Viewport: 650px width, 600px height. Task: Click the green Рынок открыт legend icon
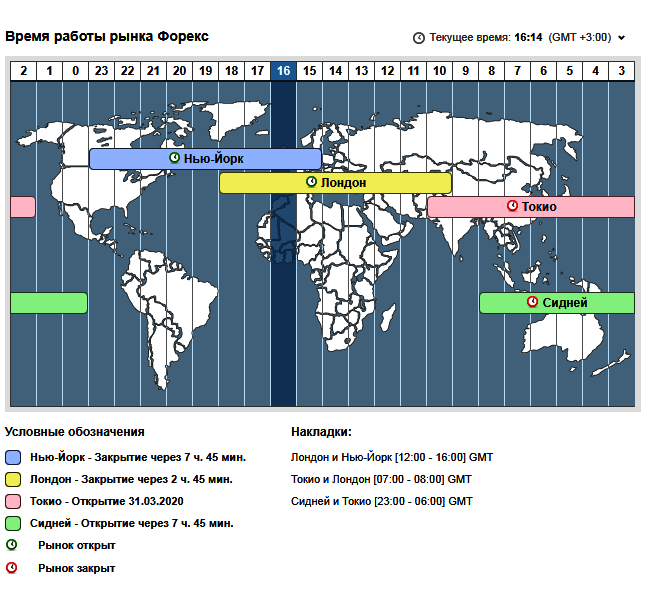[12, 545]
